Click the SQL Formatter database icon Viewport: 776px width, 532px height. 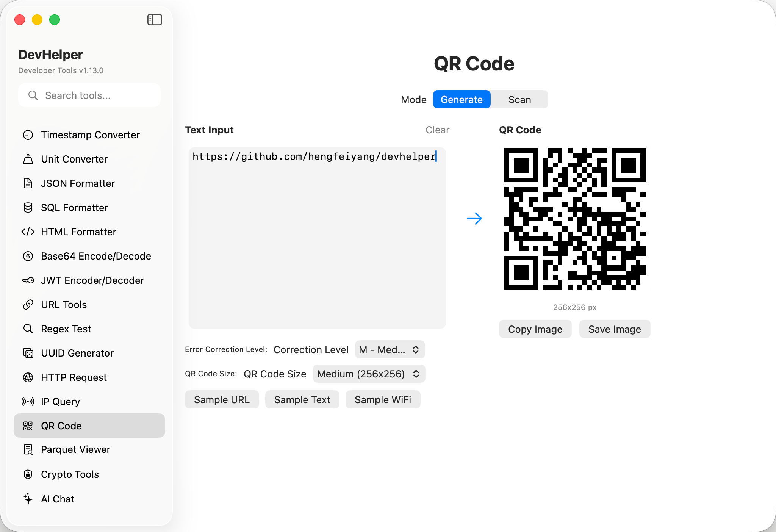[x=28, y=208]
